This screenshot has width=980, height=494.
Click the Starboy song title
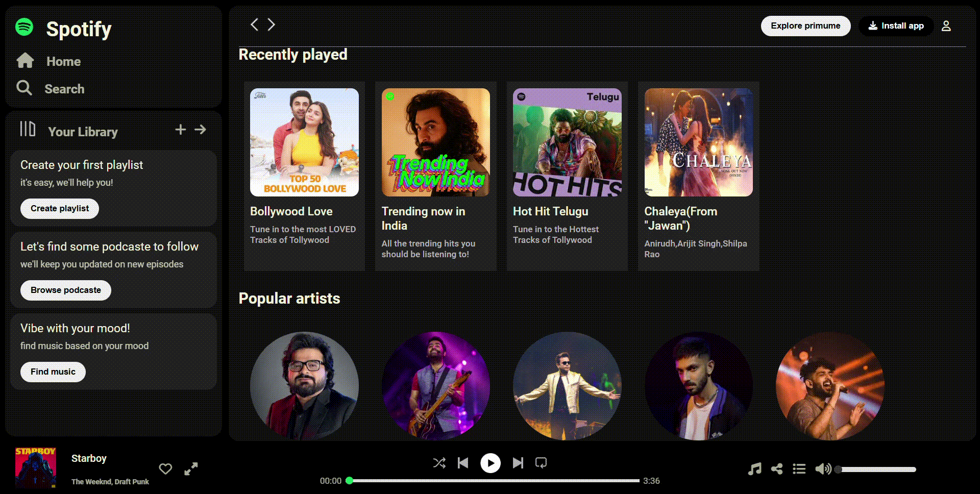pyautogui.click(x=89, y=458)
